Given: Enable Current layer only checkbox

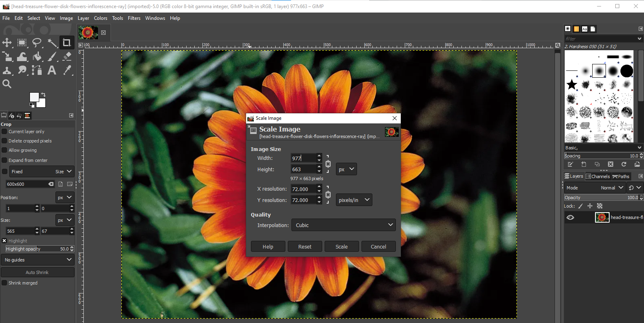Looking at the screenshot, I should pyautogui.click(x=4, y=132).
